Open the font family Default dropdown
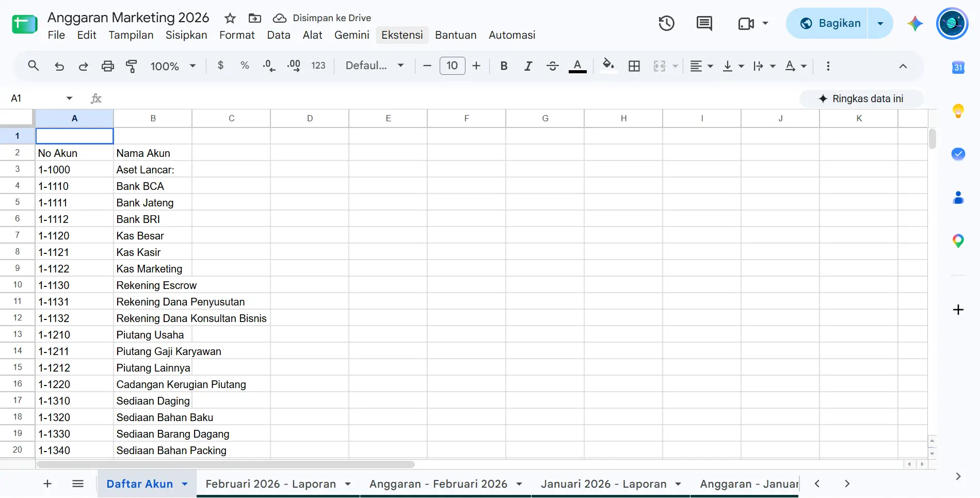The image size is (980, 498). click(x=375, y=66)
